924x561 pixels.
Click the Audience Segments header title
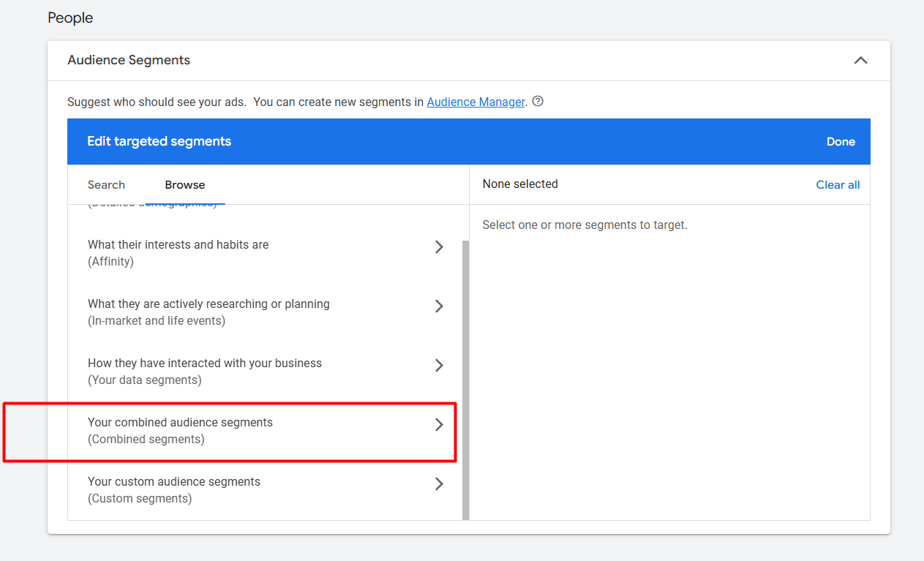click(129, 61)
